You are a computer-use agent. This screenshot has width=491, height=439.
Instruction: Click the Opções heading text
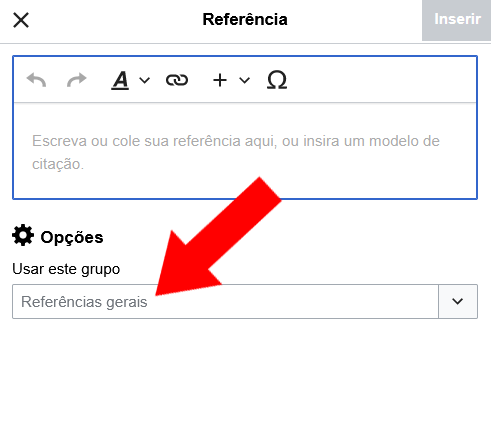72,237
